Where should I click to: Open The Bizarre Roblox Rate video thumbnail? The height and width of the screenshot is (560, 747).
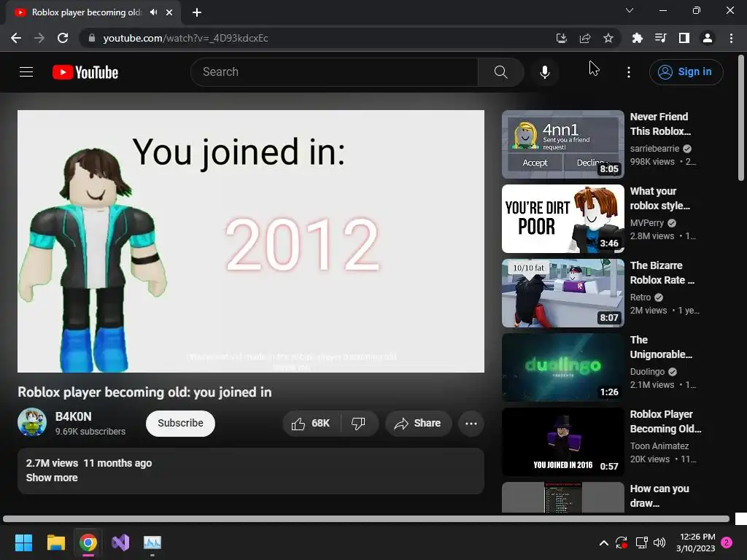pos(563,293)
